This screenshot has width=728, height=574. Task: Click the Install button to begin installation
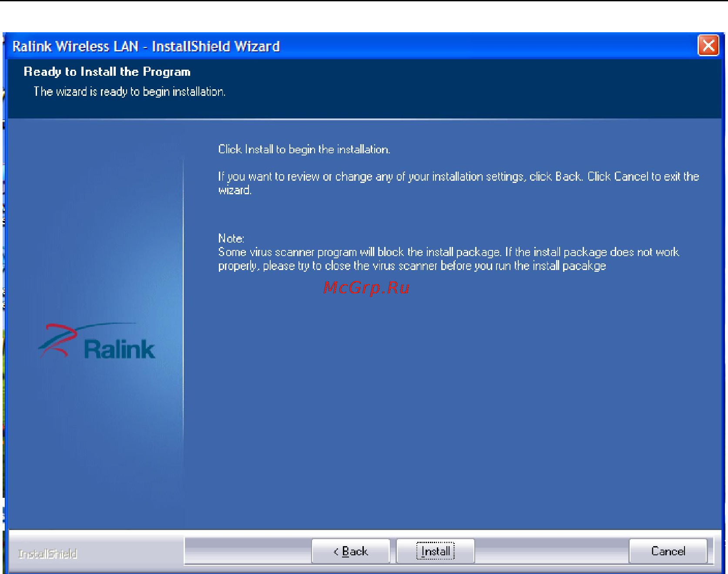point(435,551)
